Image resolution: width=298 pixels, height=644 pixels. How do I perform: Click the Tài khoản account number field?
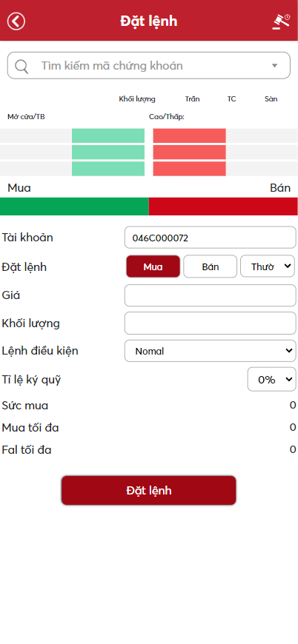(210, 238)
